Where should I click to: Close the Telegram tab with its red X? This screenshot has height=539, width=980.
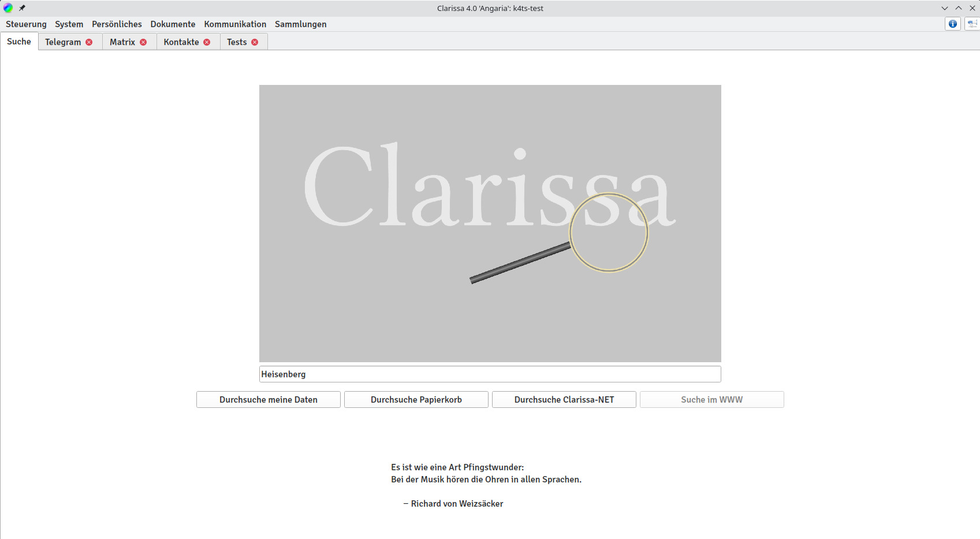tap(89, 42)
